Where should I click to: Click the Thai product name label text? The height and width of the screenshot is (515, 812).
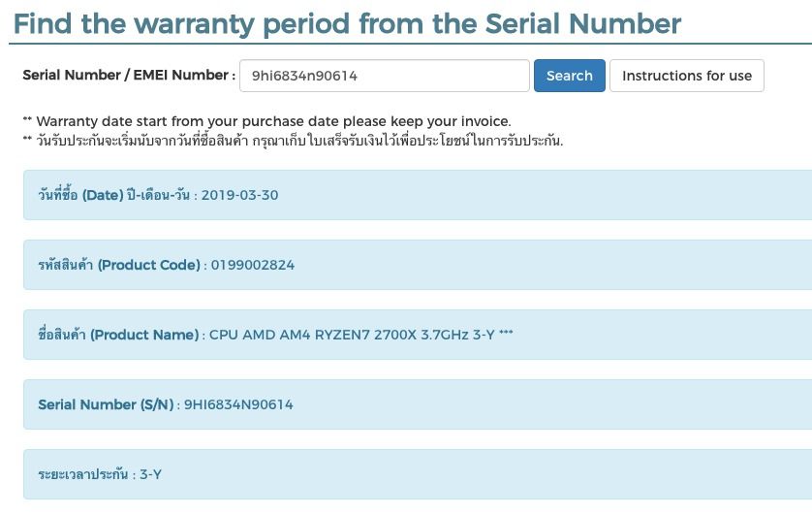(62, 335)
